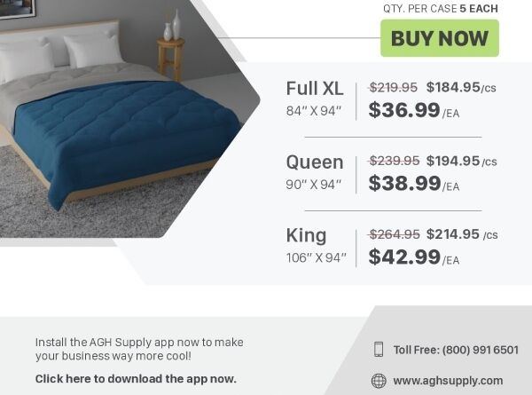The height and width of the screenshot is (395, 532).
Task: Click the $214.95 case price
Action: tap(453, 234)
